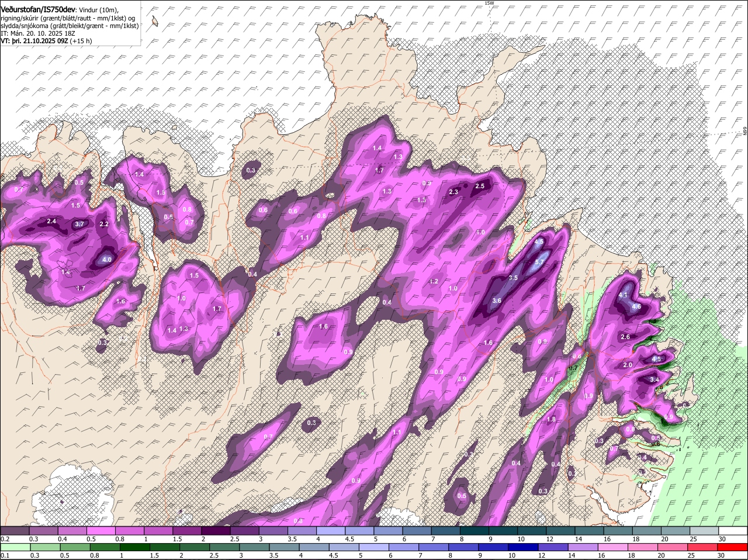Select the "2.3" precipitation value
The width and height of the screenshot is (748, 560).
pyautogui.click(x=453, y=192)
